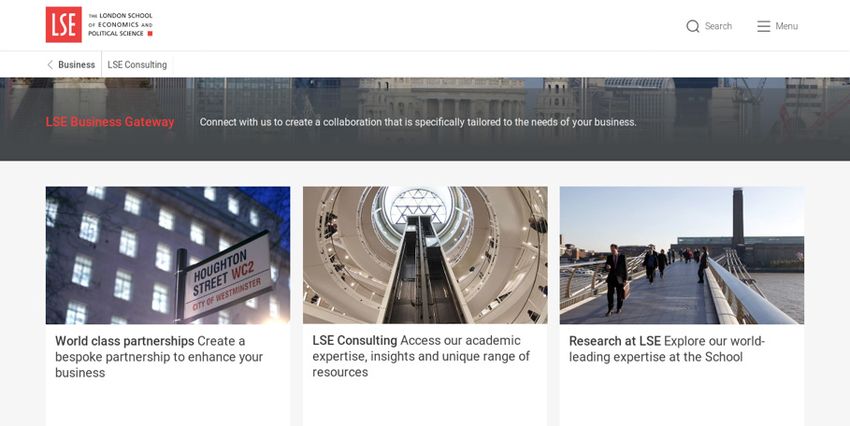Image resolution: width=850 pixels, height=426 pixels.
Task: Click the red LSE logo
Action: [63, 24]
